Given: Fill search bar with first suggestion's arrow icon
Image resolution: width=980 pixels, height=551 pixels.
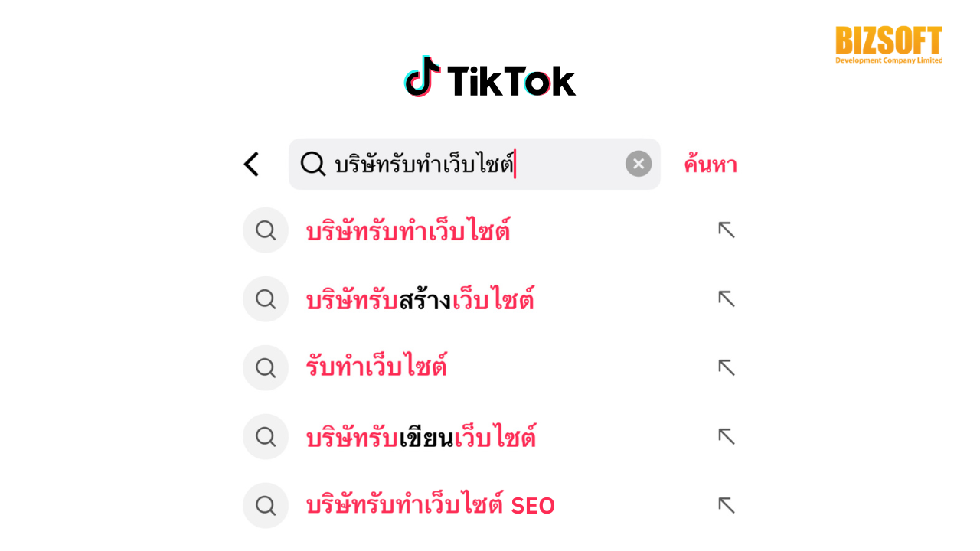Looking at the screenshot, I should coord(725,230).
